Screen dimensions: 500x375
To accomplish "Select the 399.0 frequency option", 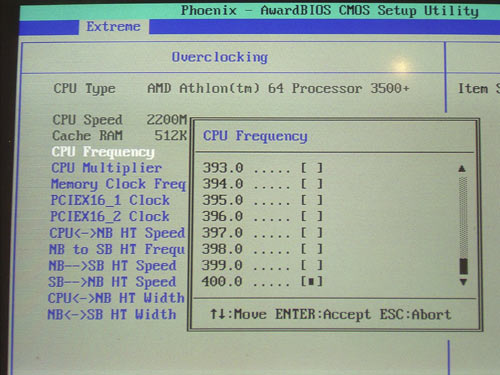I will click(x=262, y=265).
